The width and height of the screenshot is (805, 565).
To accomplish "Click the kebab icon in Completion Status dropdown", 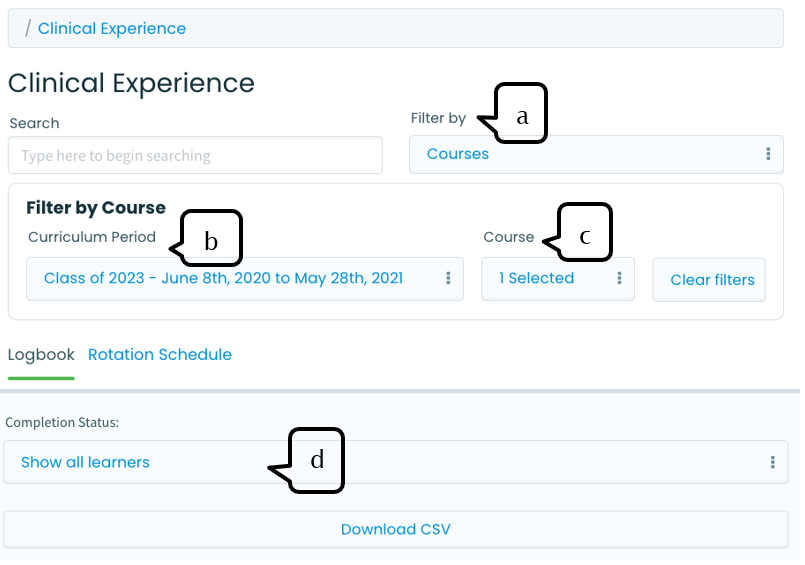I will (772, 462).
